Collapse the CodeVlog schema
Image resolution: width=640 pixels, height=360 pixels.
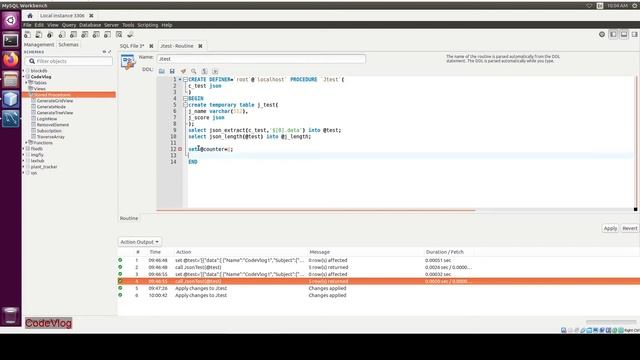(24, 77)
